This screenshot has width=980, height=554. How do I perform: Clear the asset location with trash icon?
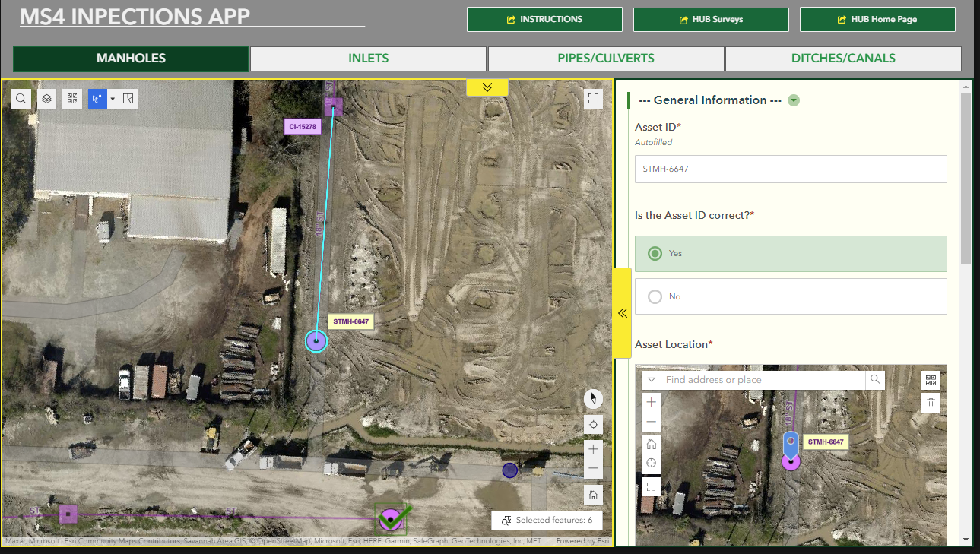931,402
